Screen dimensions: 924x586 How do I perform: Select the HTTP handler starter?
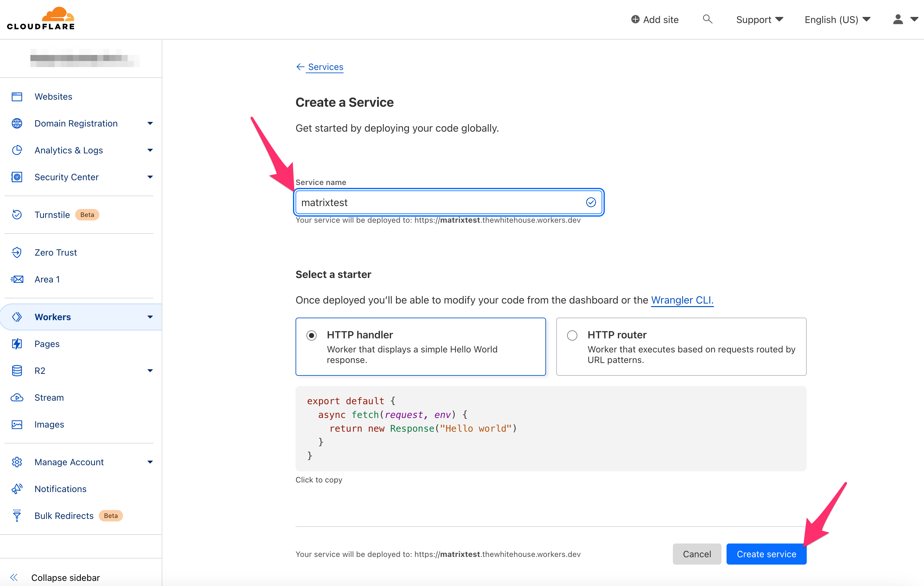[x=312, y=335]
